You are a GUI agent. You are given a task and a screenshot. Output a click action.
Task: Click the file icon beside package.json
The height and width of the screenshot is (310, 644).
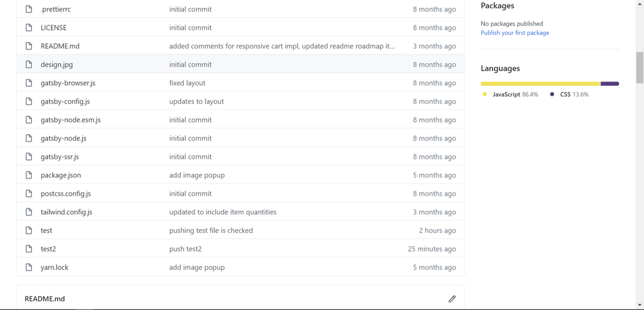pyautogui.click(x=29, y=175)
